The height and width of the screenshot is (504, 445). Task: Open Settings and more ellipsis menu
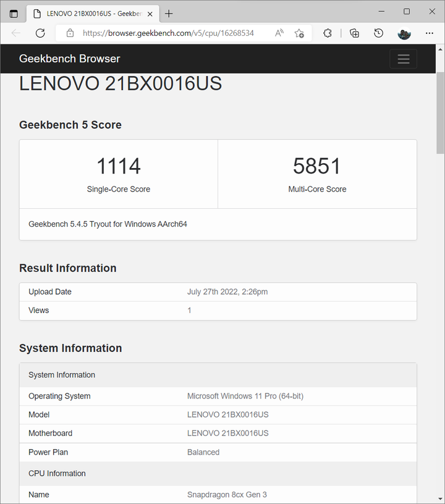click(x=430, y=33)
